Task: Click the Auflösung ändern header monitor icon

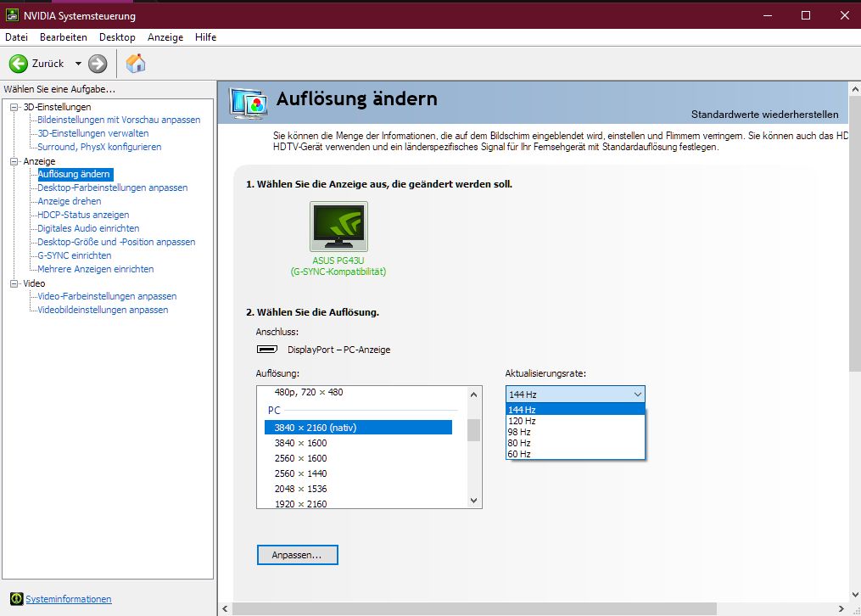Action: pyautogui.click(x=249, y=102)
